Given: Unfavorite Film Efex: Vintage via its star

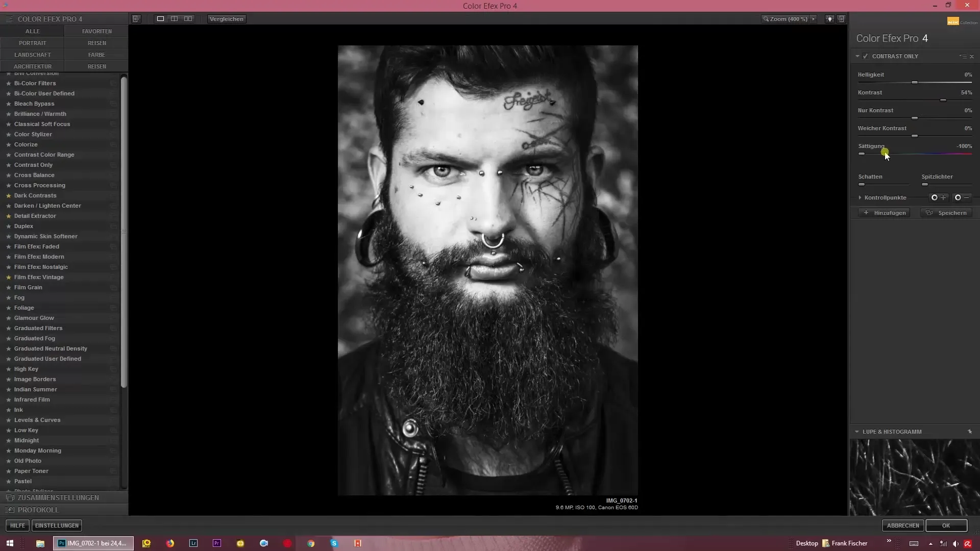Looking at the screenshot, I should pos(9,277).
